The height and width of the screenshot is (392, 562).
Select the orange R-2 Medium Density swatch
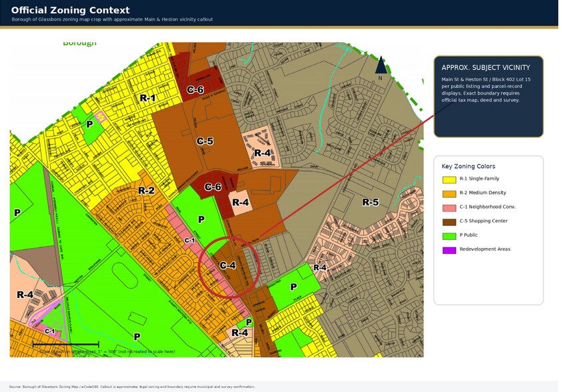[x=449, y=194]
